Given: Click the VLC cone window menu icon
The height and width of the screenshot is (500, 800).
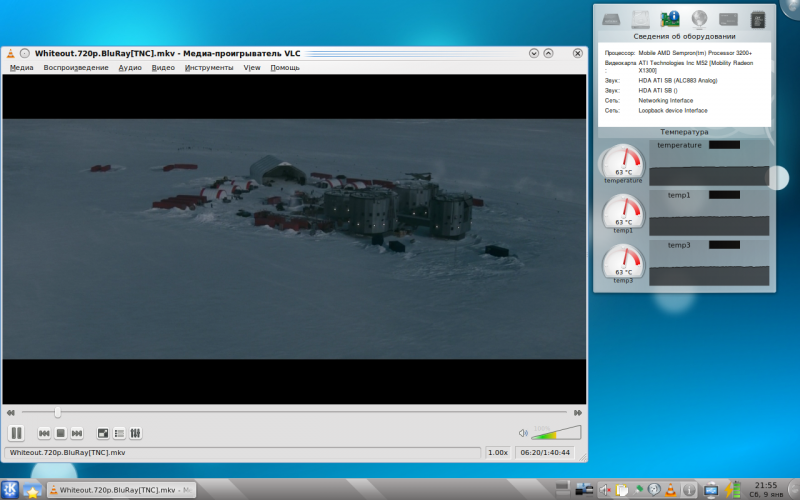Looking at the screenshot, I should [x=11, y=53].
